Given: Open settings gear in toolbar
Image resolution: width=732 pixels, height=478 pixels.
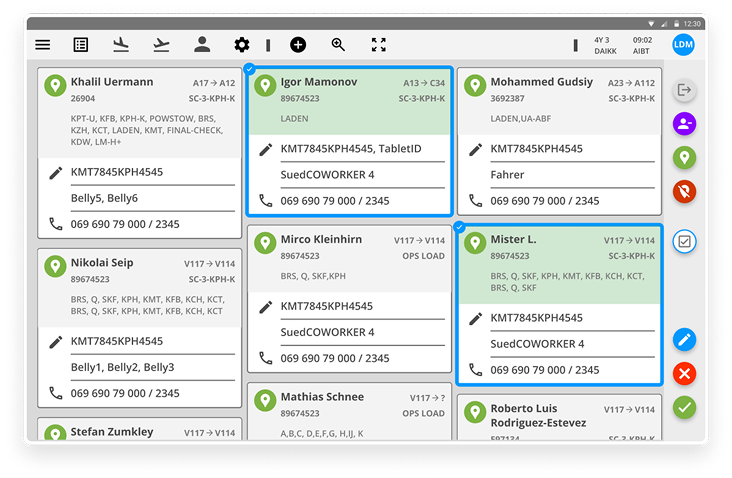Looking at the screenshot, I should coord(241,45).
